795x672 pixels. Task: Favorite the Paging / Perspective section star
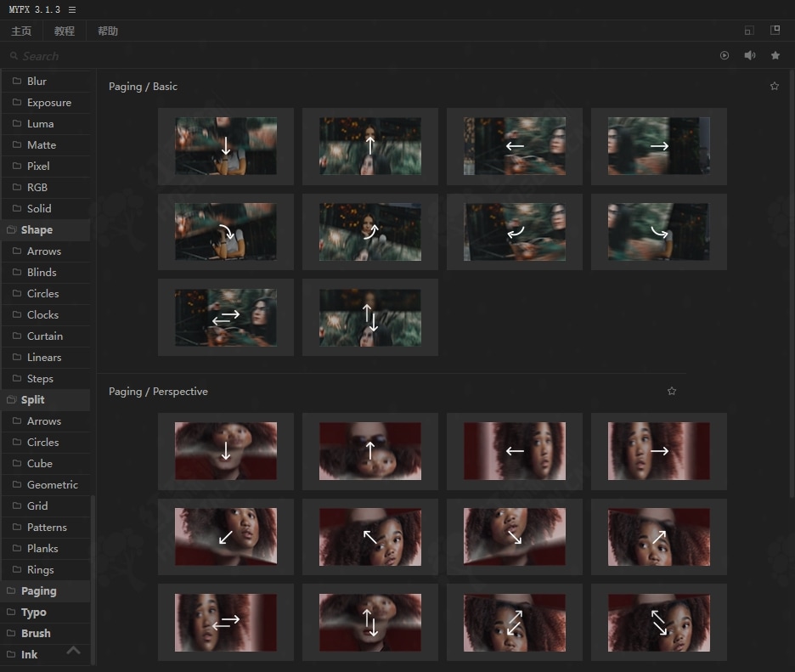[x=672, y=391]
